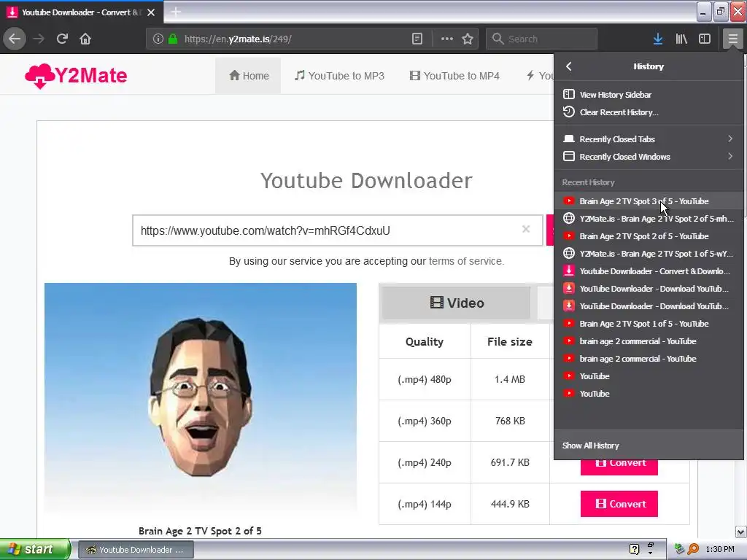Open the browser home page icon
Viewport: 747px width, 560px height.
[x=85, y=39]
